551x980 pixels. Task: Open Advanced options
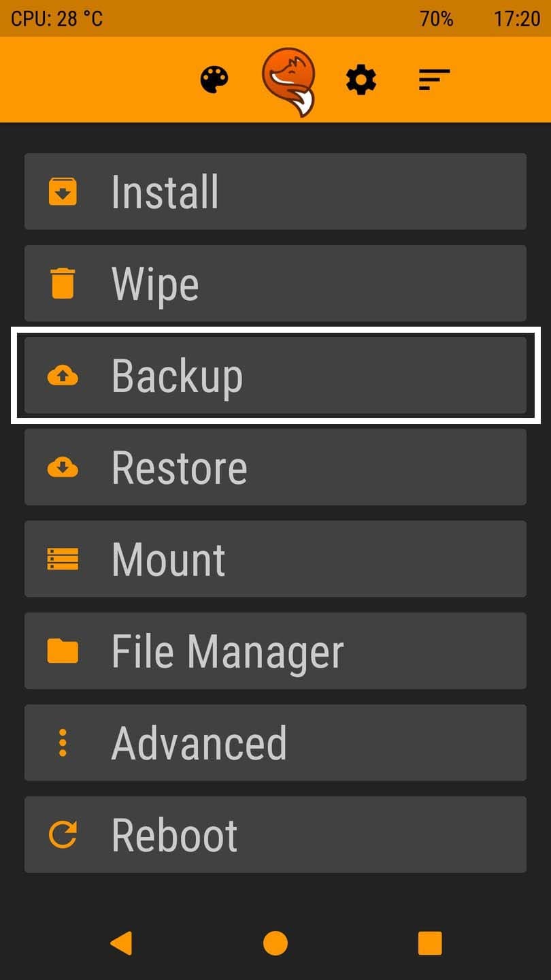click(x=275, y=742)
